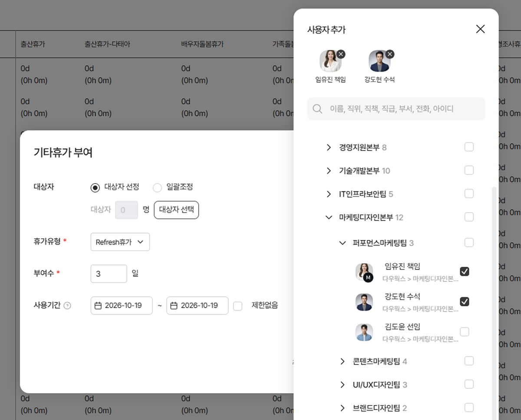Check the 마케팅디자인본부 checkbox
521x420 pixels.
coord(469,217)
